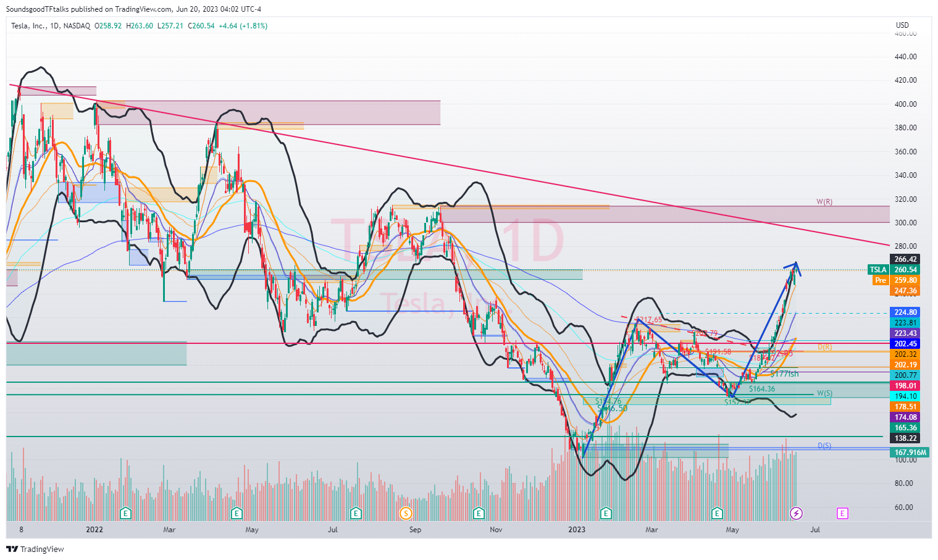Click the 440.00 label on the price axis
Viewport: 938px width, 560px height.
pyautogui.click(x=905, y=57)
